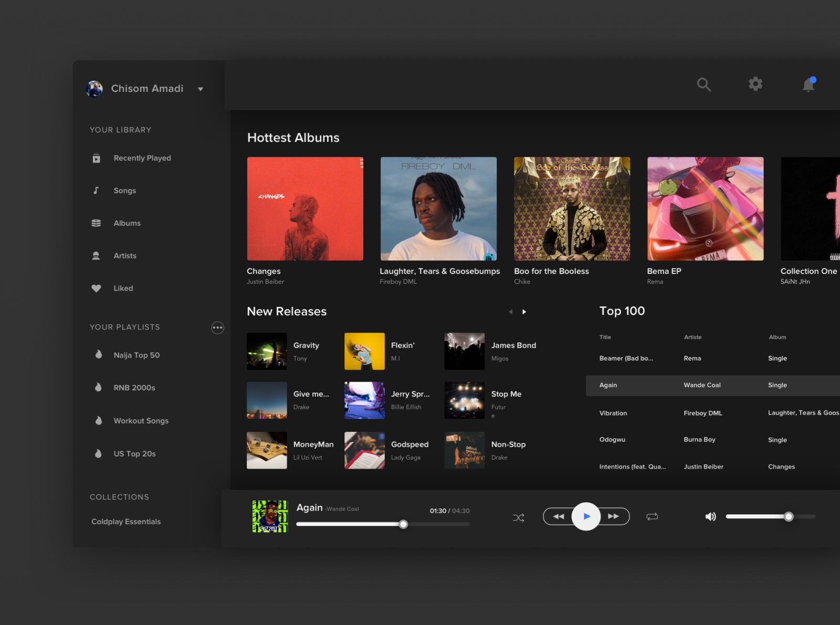Open Laughter, Tears & Goosebumps album cover
This screenshot has width=840, height=625.
pos(438,209)
